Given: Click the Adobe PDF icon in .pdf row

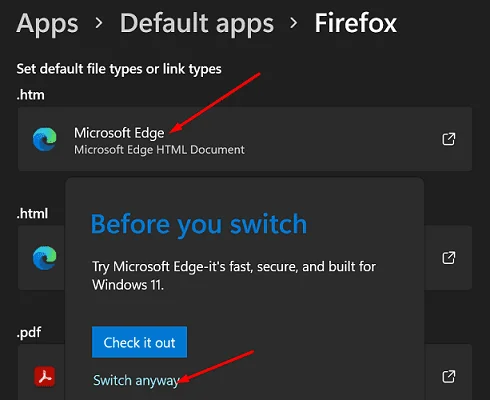Looking at the screenshot, I should click(x=45, y=377).
